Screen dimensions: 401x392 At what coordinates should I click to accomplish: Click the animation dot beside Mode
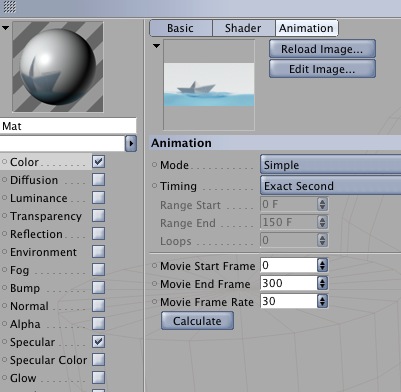point(154,164)
